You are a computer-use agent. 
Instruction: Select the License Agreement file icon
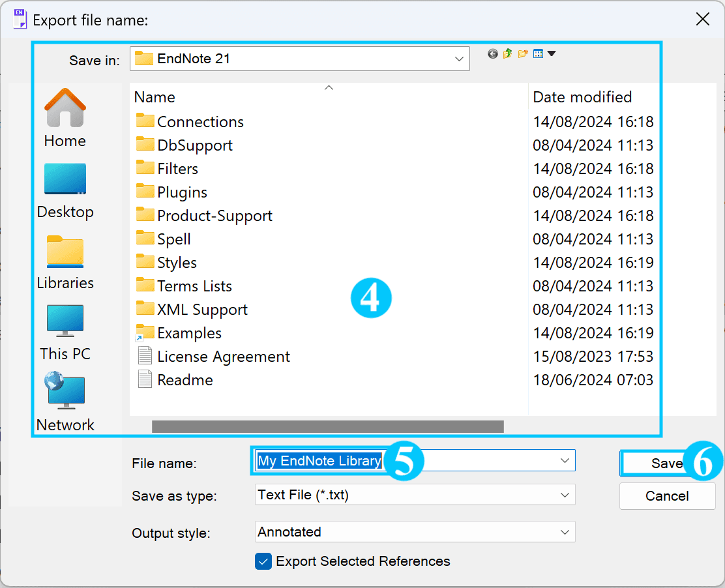[x=145, y=356]
